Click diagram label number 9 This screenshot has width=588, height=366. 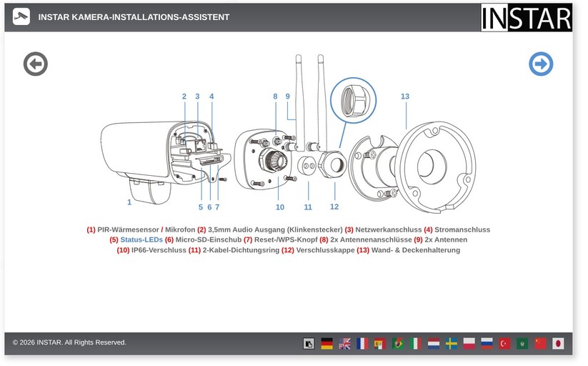pyautogui.click(x=288, y=97)
